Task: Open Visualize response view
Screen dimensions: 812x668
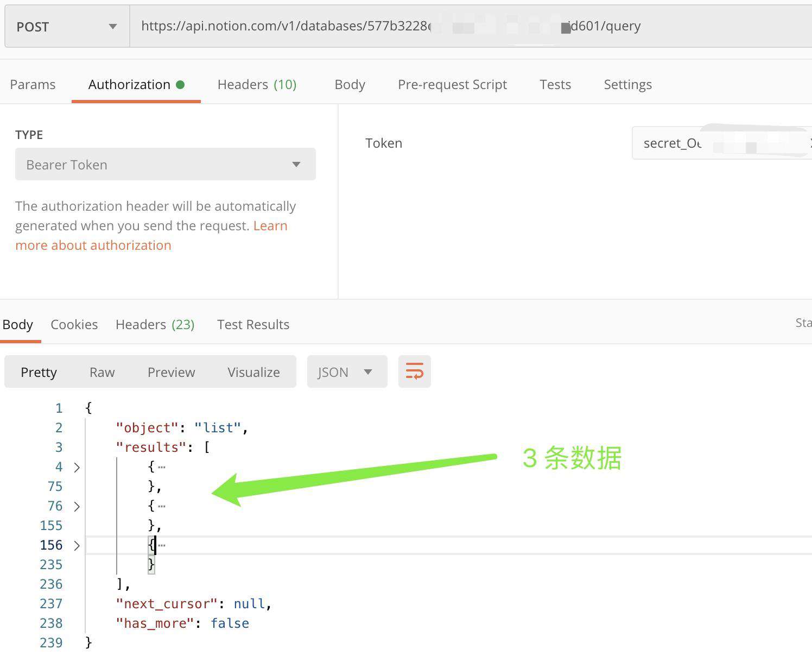Action: click(253, 372)
